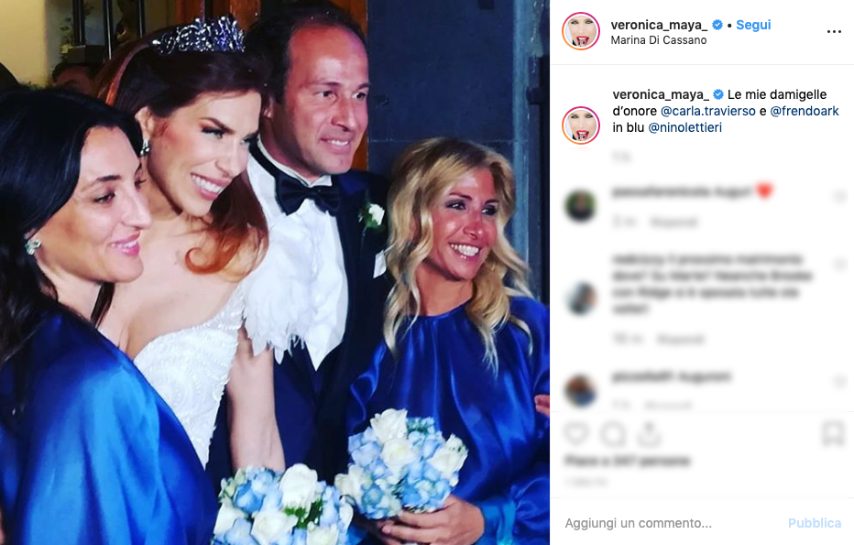
Task: Open first commenter's round avatar
Action: pyautogui.click(x=580, y=206)
